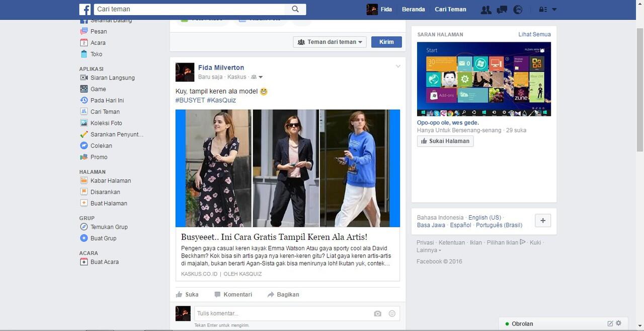Open the messages icon in top bar
This screenshot has height=331, width=644.
tap(502, 10)
